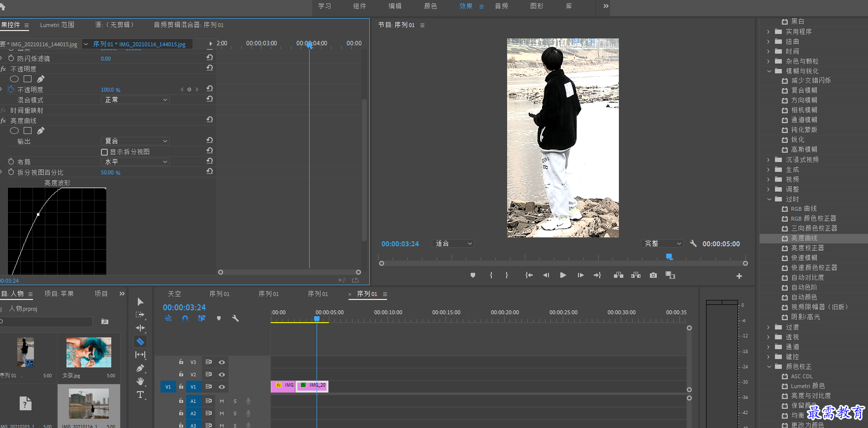Select the Hand tool

pyautogui.click(x=140, y=381)
